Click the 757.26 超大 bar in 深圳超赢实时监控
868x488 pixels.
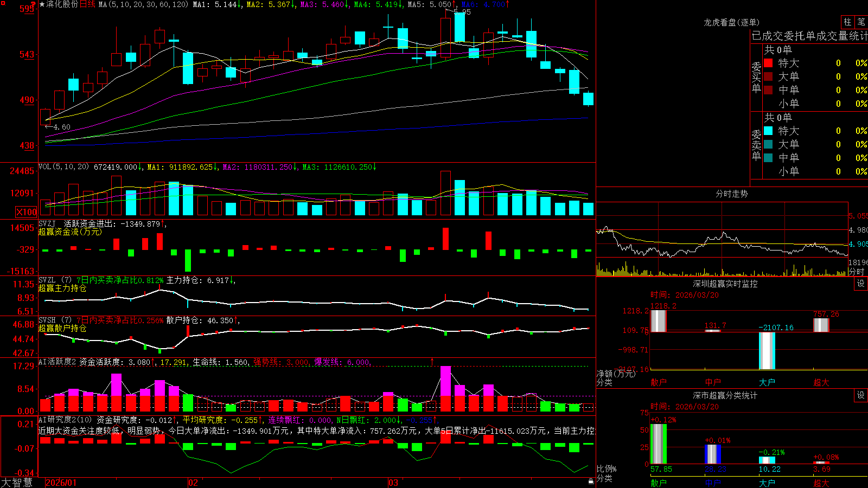(x=821, y=325)
